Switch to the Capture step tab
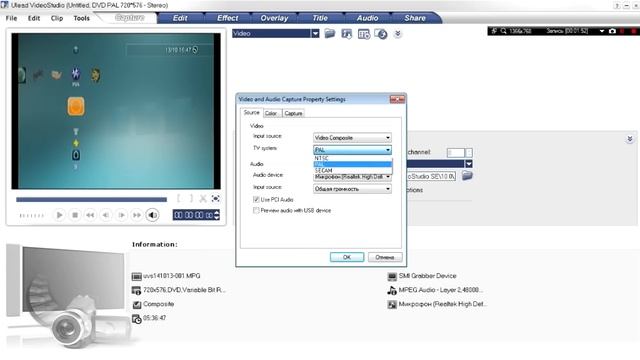 tap(130, 18)
